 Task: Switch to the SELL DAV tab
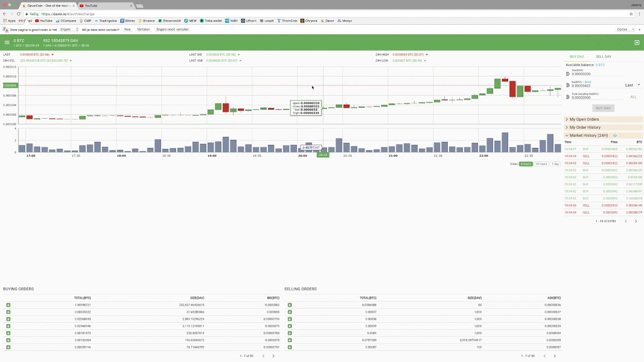(x=603, y=57)
